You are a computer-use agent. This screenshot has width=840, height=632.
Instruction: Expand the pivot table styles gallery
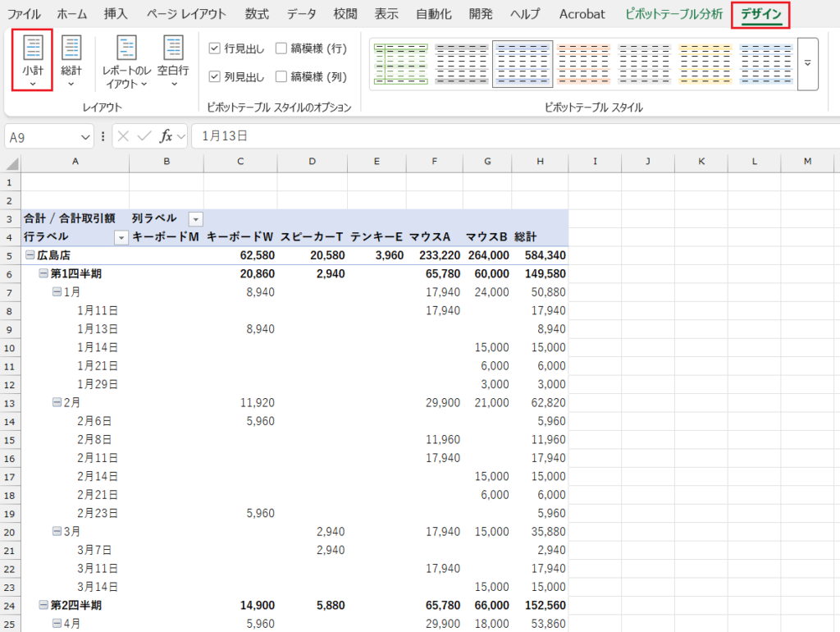(807, 63)
